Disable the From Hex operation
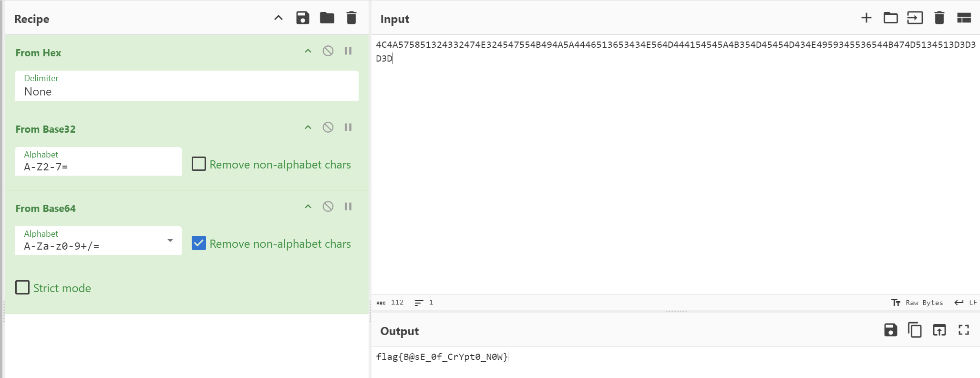Image resolution: width=980 pixels, height=378 pixels. [328, 51]
